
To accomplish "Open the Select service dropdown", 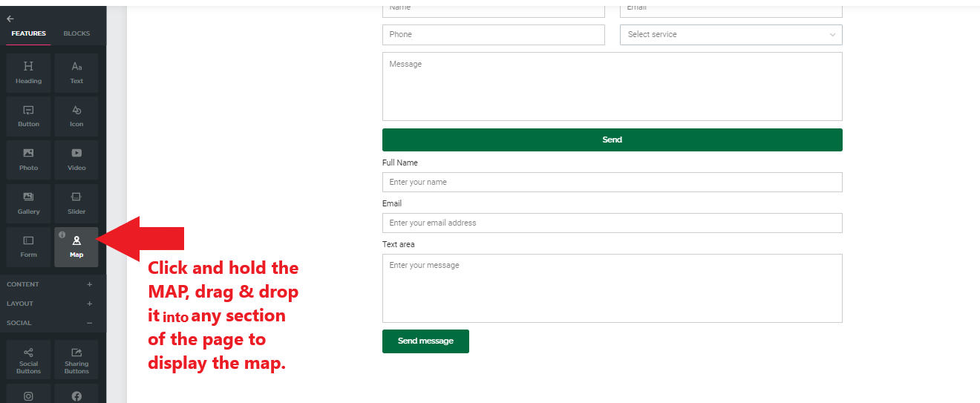I will [731, 34].
